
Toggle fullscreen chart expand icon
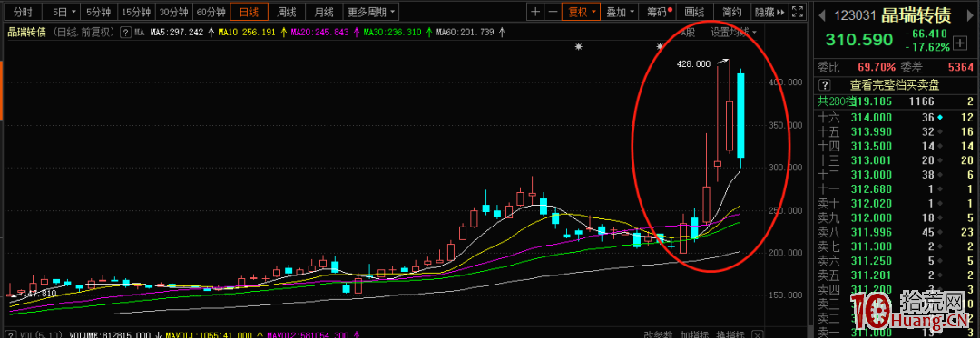[798, 11]
